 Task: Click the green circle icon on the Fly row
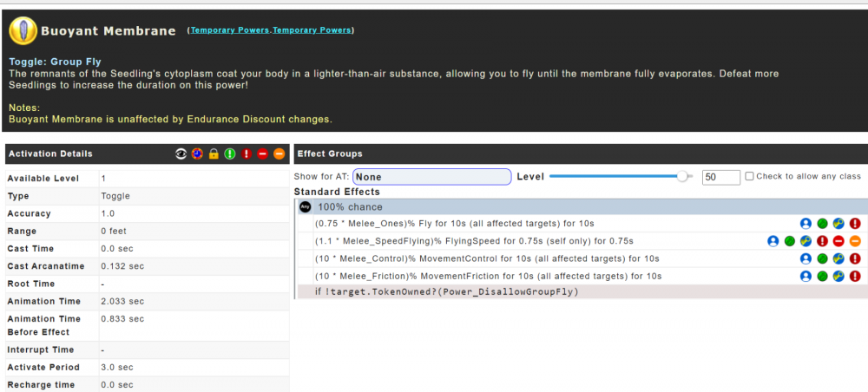tap(822, 224)
